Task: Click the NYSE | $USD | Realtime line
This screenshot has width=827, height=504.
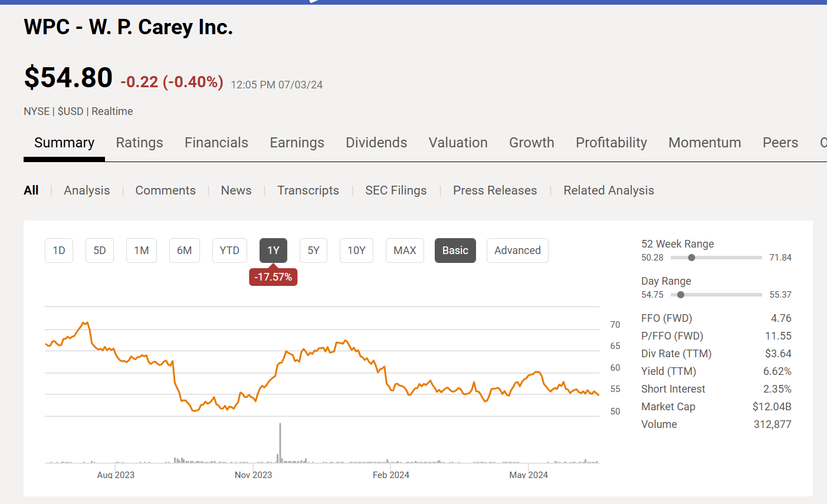Action: click(x=78, y=111)
